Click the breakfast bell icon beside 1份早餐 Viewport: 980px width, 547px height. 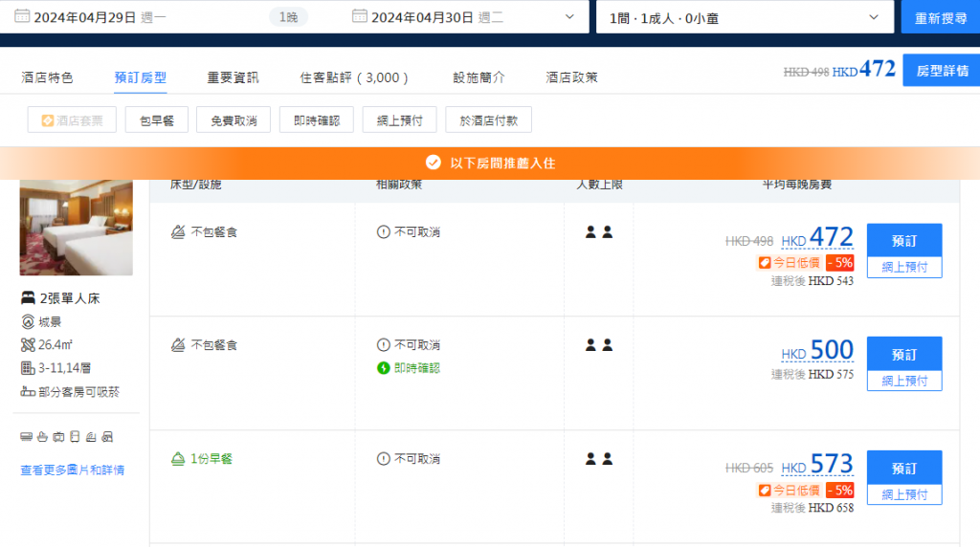coord(177,459)
